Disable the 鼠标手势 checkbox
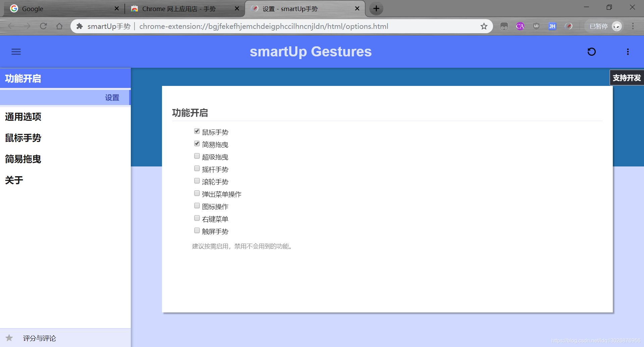The width and height of the screenshot is (644, 347). [197, 131]
